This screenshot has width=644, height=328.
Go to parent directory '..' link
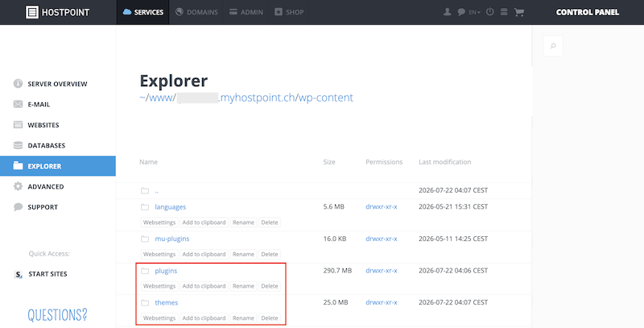(156, 191)
